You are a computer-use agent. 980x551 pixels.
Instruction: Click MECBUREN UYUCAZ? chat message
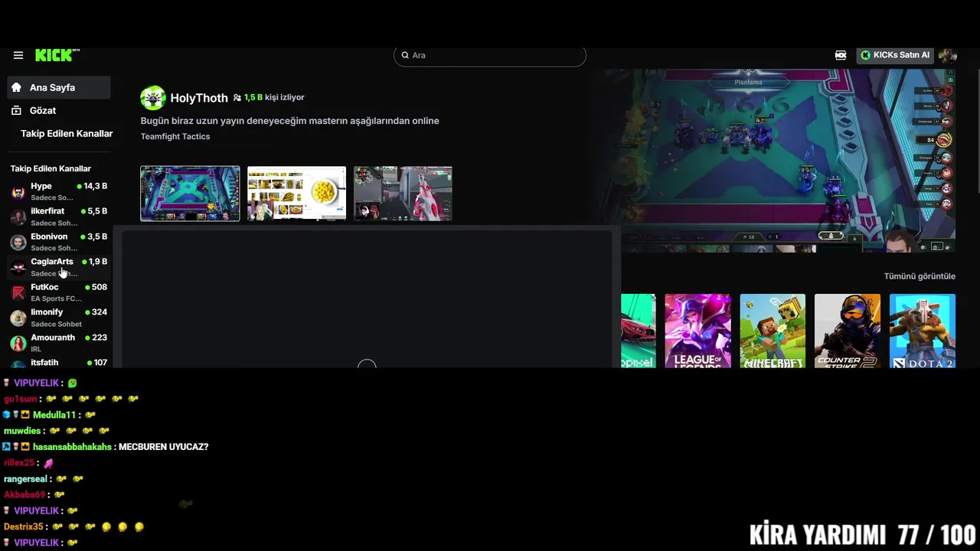pos(164,447)
